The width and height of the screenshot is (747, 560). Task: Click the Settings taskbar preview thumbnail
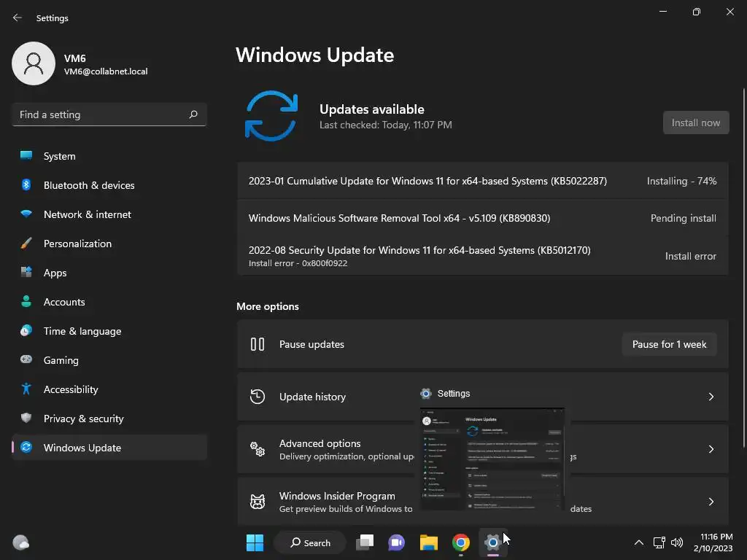tap(492, 459)
